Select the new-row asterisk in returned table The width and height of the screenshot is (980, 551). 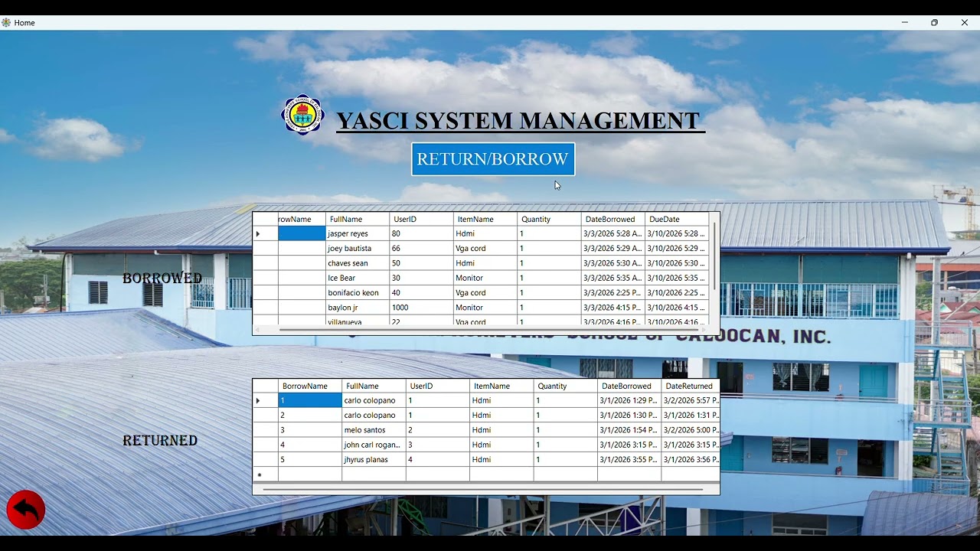[265, 474]
